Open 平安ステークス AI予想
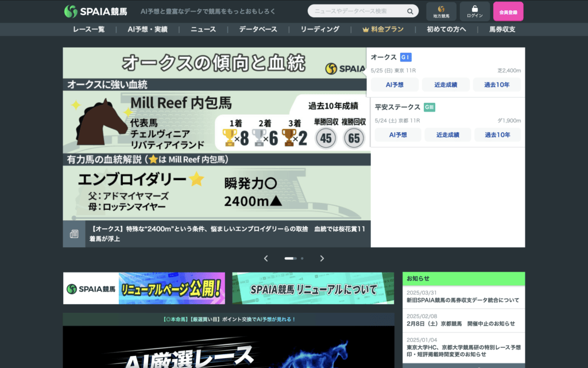Viewport: 588px width, 368px height. point(398,135)
